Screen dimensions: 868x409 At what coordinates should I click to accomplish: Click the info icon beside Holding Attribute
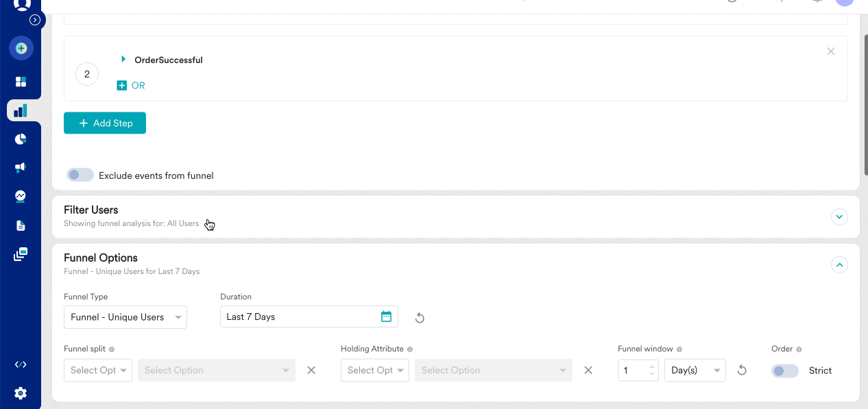tap(410, 349)
